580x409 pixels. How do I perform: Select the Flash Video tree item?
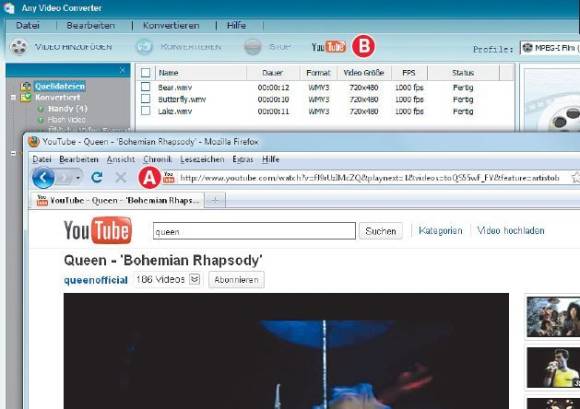[67, 120]
